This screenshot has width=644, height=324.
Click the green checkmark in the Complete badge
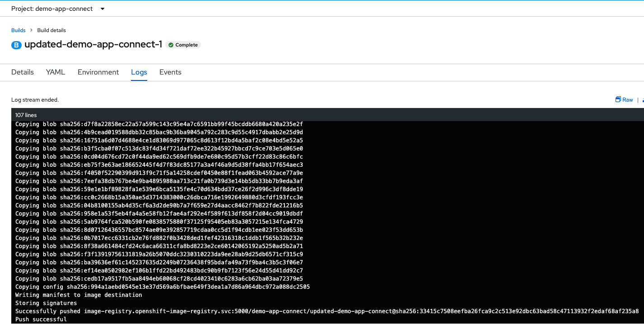171,45
